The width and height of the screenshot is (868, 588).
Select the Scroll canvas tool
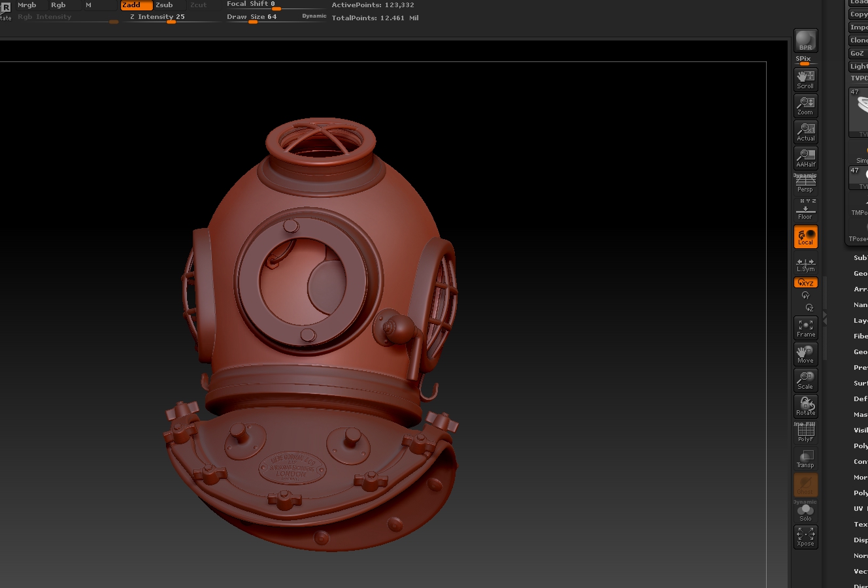805,80
